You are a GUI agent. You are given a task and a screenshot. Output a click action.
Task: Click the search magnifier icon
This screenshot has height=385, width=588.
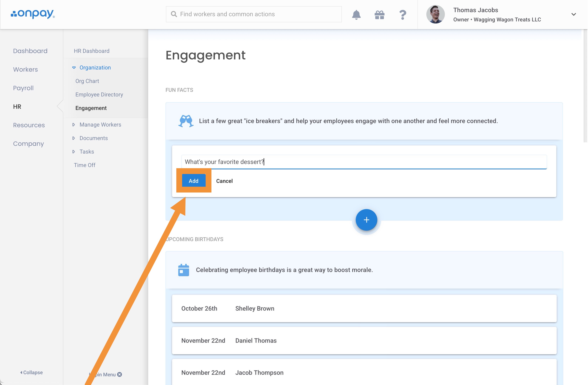pos(174,14)
